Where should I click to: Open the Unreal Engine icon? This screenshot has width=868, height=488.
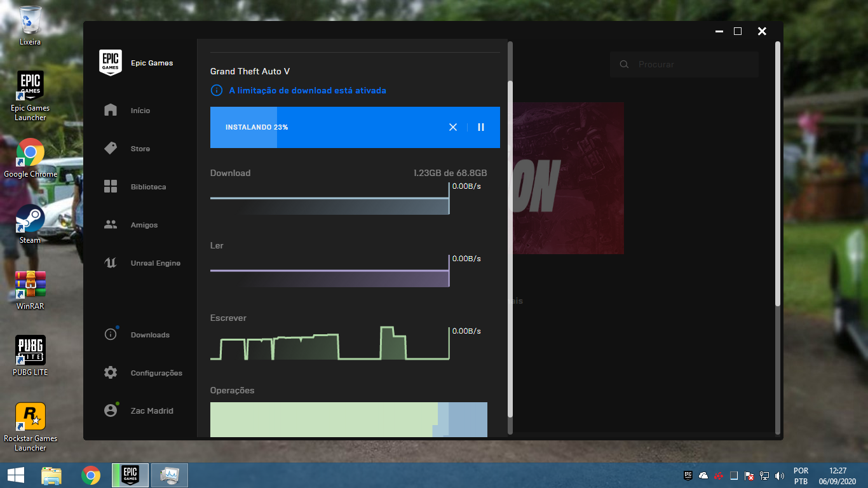(111, 262)
